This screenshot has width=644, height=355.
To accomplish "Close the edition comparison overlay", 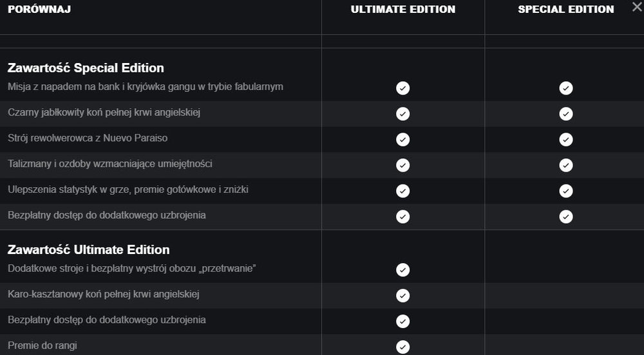I will point(637,6).
